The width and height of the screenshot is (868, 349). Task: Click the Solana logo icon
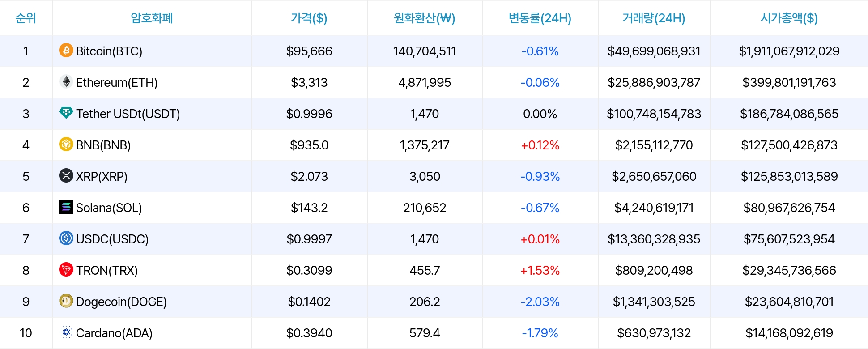click(x=66, y=207)
